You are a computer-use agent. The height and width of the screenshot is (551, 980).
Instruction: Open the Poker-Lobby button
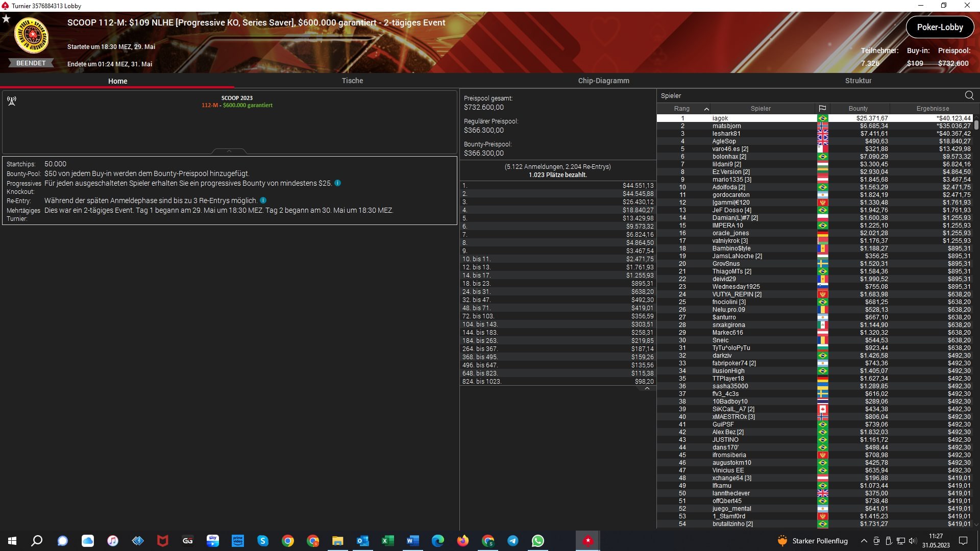click(x=940, y=28)
